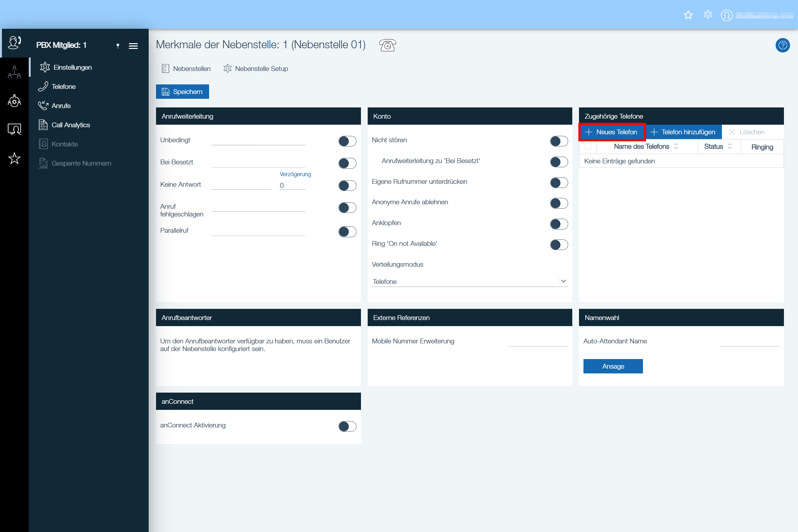The width and height of the screenshot is (798, 532).
Task: Open the user profile icon
Action: [x=726, y=15]
